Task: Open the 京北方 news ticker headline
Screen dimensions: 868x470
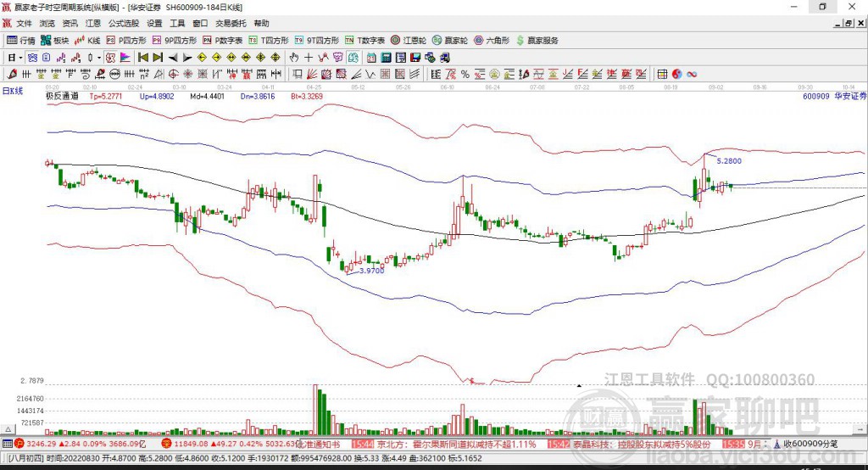Action: [x=456, y=444]
